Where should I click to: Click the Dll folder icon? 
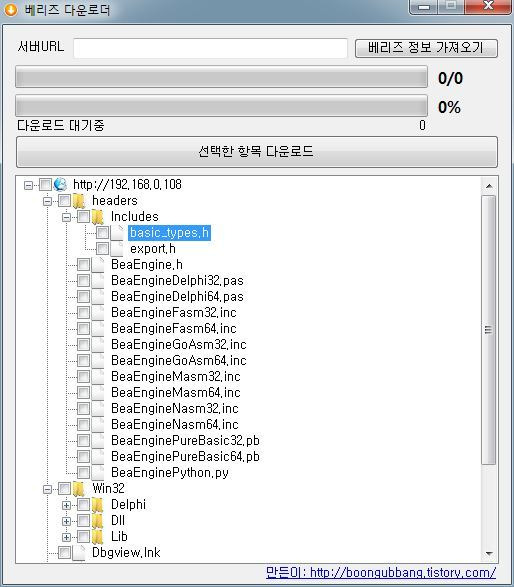[98, 521]
